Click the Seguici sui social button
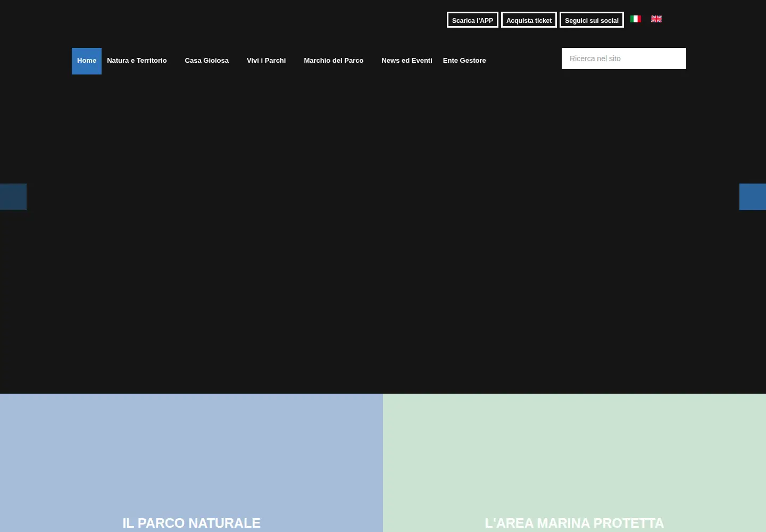This screenshot has height=532, width=766. pyautogui.click(x=592, y=20)
